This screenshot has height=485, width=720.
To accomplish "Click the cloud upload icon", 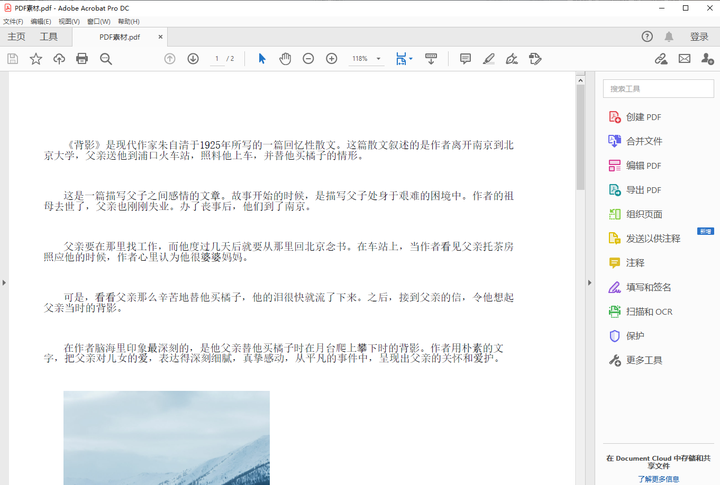I will 59,59.
